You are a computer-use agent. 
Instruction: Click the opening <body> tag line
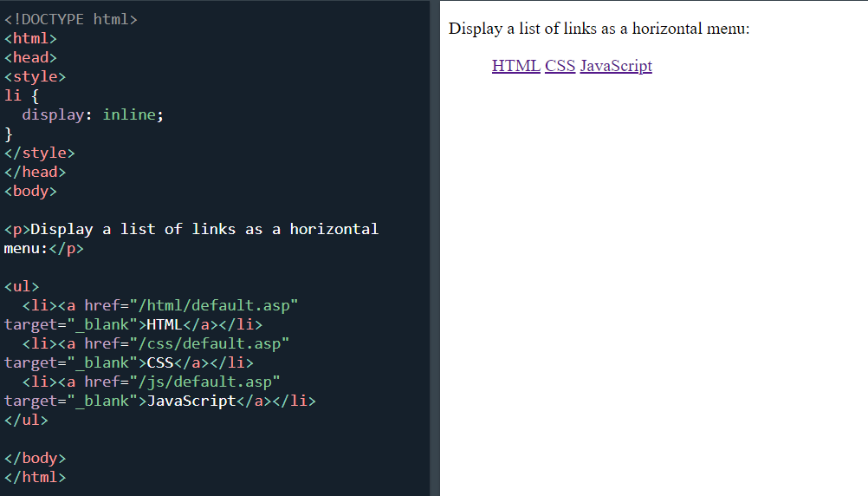tap(30, 191)
